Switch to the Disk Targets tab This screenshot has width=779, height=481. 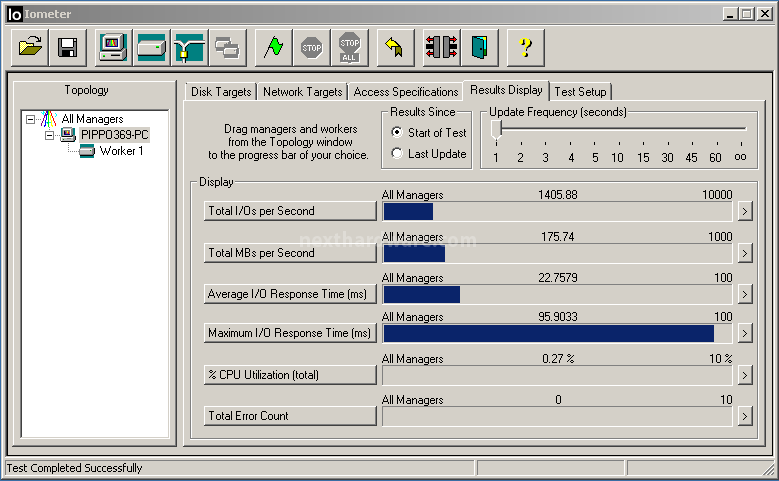click(x=221, y=92)
